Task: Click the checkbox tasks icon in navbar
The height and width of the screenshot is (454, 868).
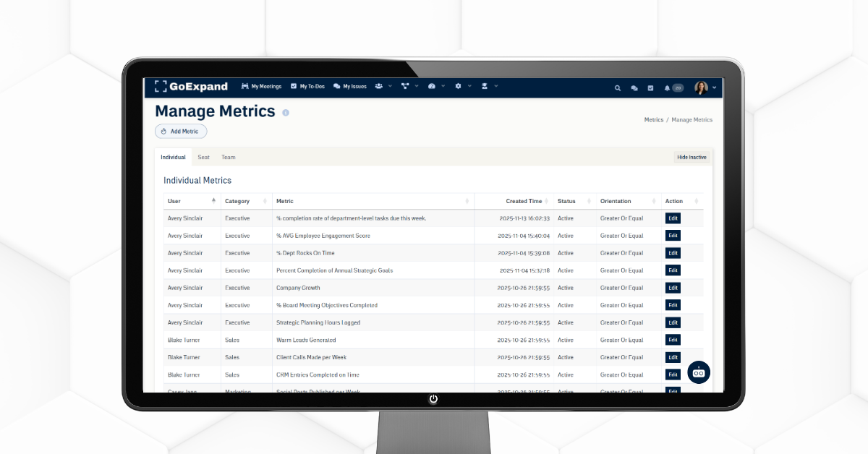Action: (650, 88)
